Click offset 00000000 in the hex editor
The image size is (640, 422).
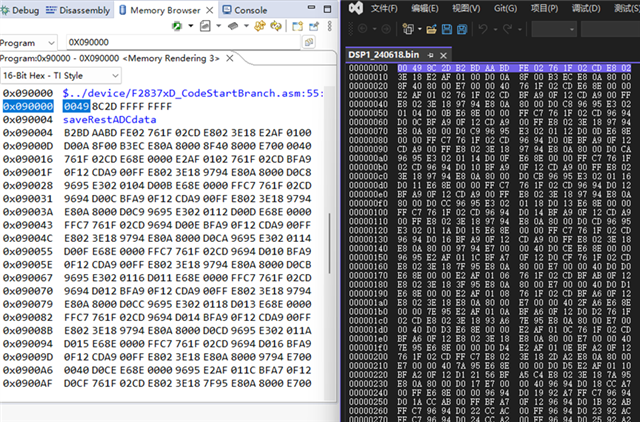click(368, 68)
